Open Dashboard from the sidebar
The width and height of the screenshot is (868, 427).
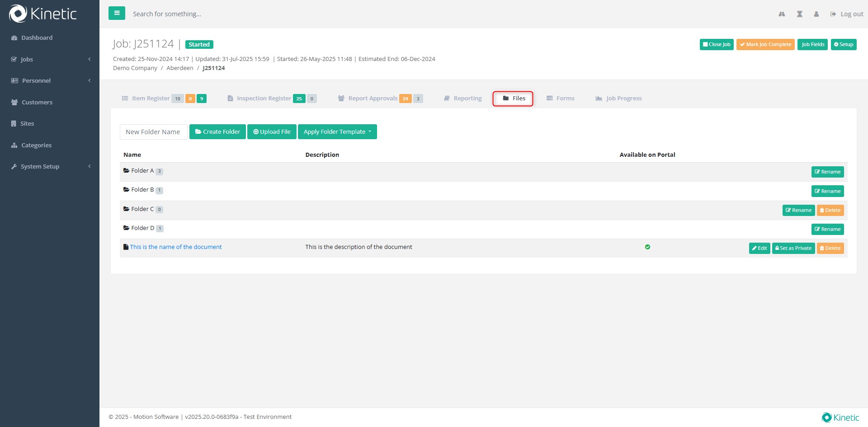tap(32, 38)
